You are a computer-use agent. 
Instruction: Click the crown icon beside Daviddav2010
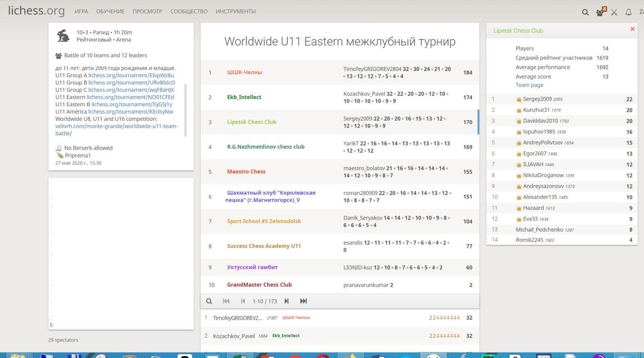pos(519,121)
